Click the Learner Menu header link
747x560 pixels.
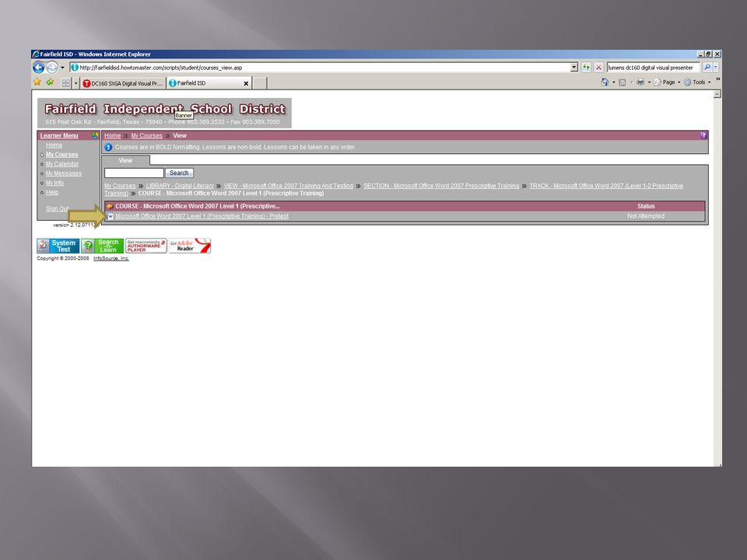tap(59, 135)
